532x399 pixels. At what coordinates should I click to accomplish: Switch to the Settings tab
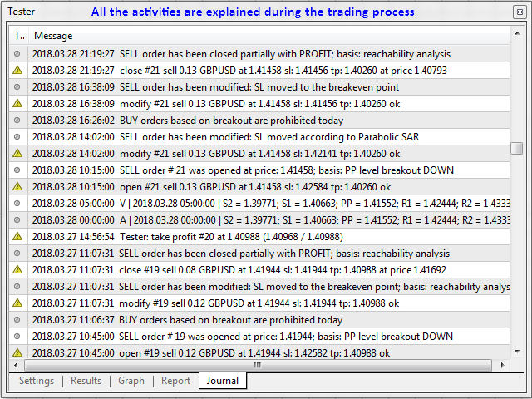(37, 381)
